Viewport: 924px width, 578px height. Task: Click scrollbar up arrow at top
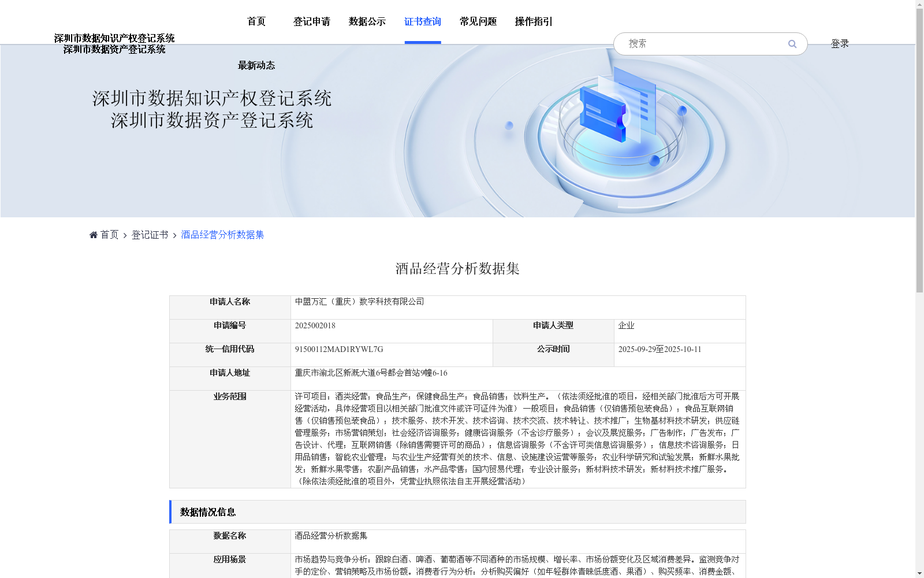click(x=919, y=4)
